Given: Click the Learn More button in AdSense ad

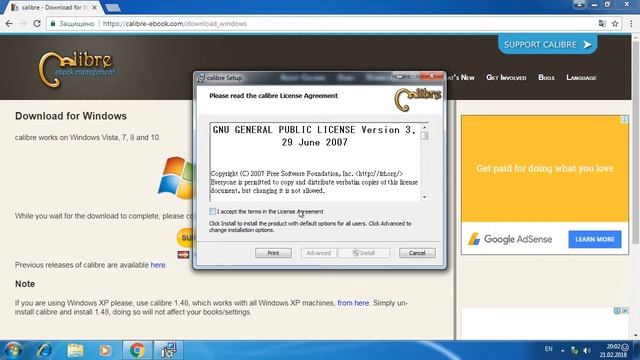Looking at the screenshot, I should pos(595,239).
